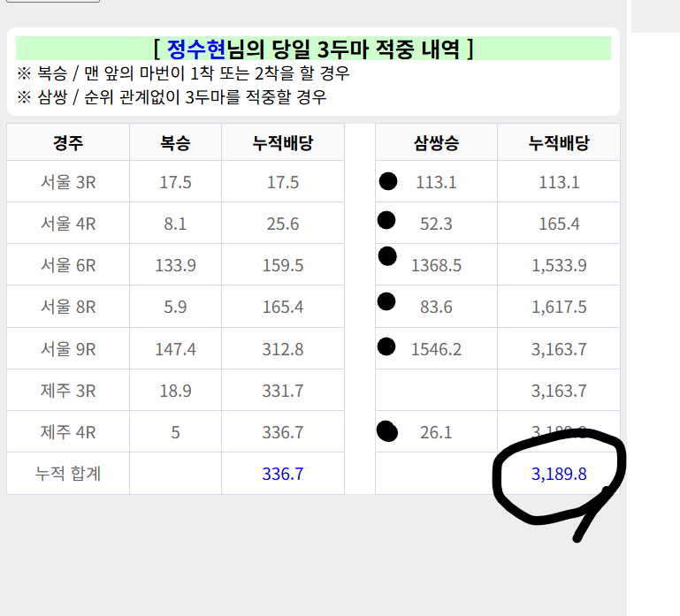Select the 제주 4R race cell

click(68, 432)
